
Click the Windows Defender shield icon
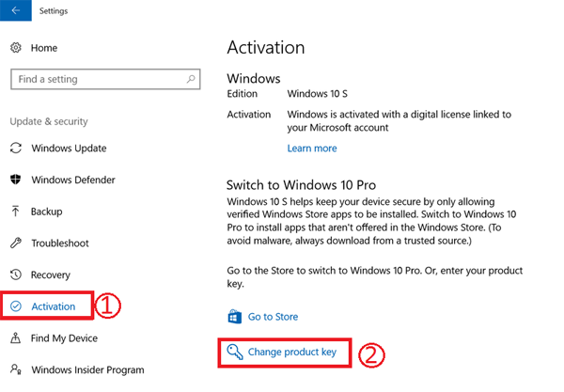pyautogui.click(x=16, y=180)
